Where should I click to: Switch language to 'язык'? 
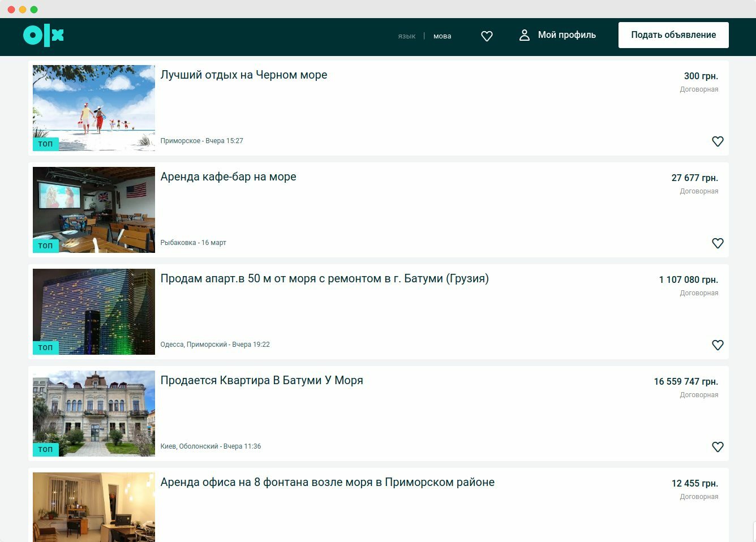tap(407, 36)
